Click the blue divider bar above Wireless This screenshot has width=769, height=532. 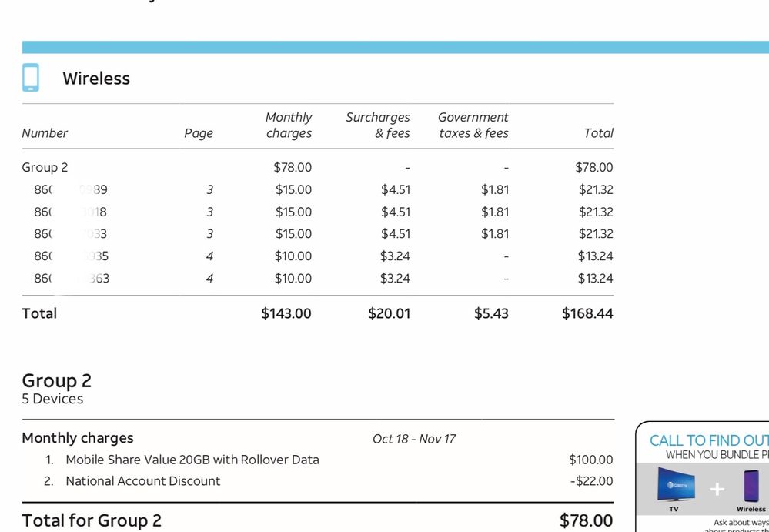(385, 47)
